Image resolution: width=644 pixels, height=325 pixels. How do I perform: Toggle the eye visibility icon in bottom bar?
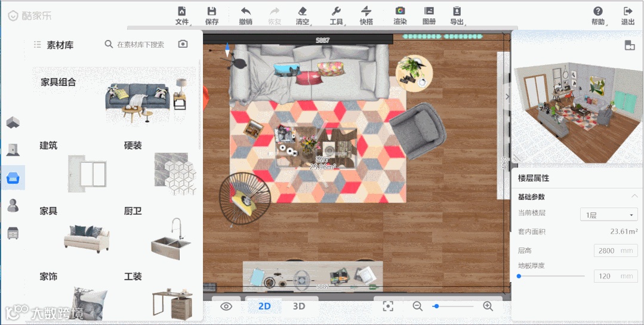coord(226,307)
